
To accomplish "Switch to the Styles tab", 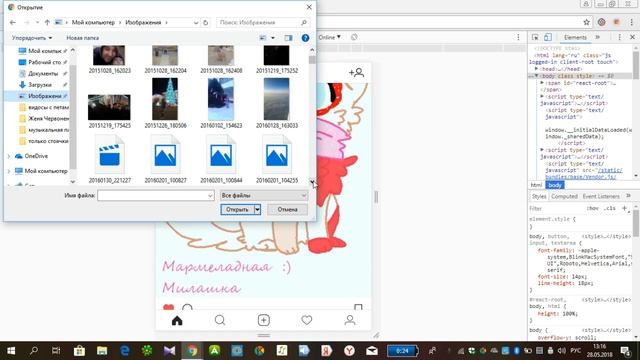I will click(539, 196).
